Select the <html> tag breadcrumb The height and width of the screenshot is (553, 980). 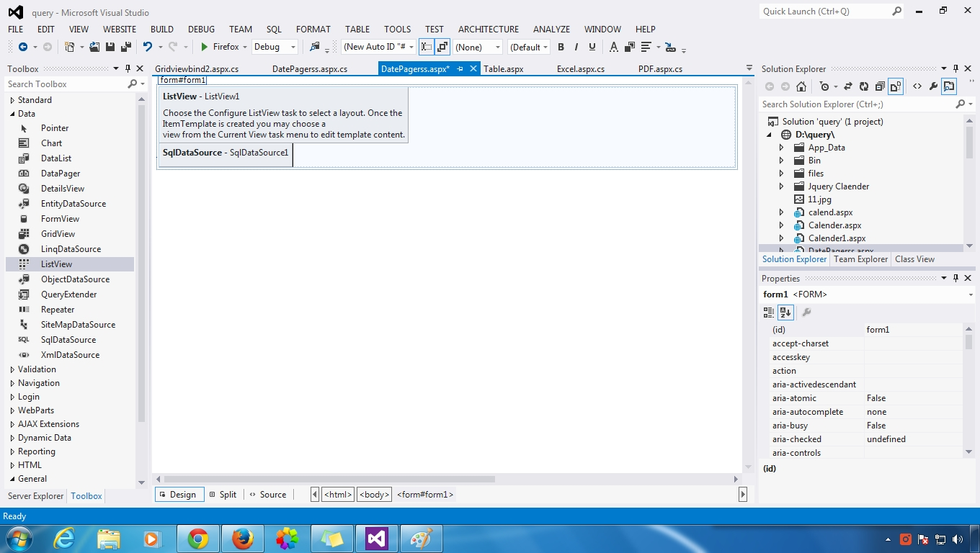pos(338,495)
